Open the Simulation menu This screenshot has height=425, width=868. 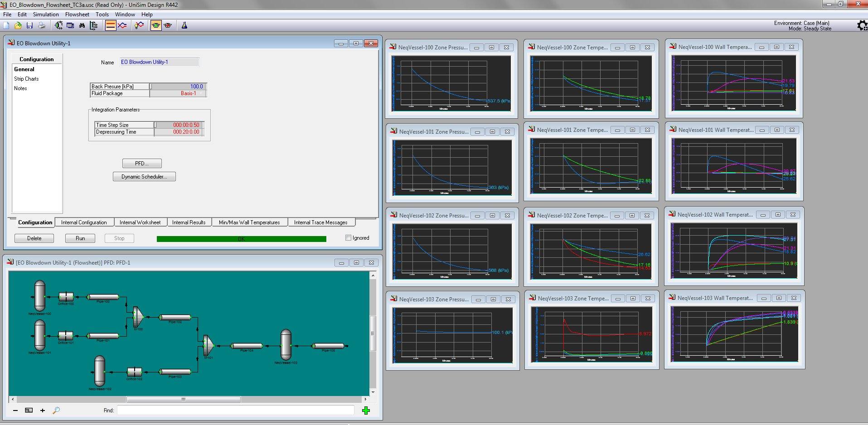click(46, 14)
